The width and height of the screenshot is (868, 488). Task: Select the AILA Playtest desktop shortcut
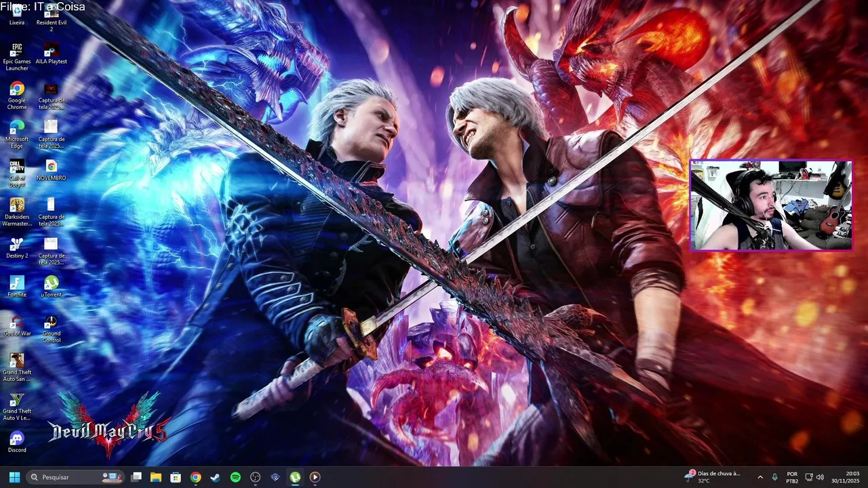(51, 54)
